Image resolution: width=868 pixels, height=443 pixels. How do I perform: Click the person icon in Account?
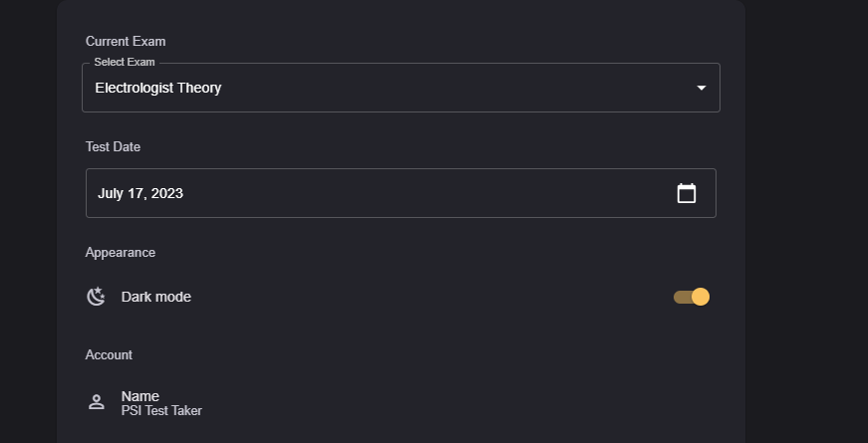point(96,402)
